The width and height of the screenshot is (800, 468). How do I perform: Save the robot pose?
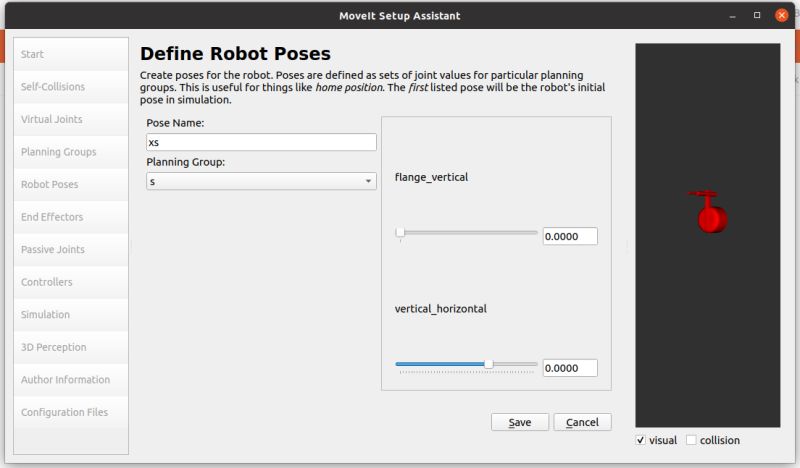tap(520, 422)
